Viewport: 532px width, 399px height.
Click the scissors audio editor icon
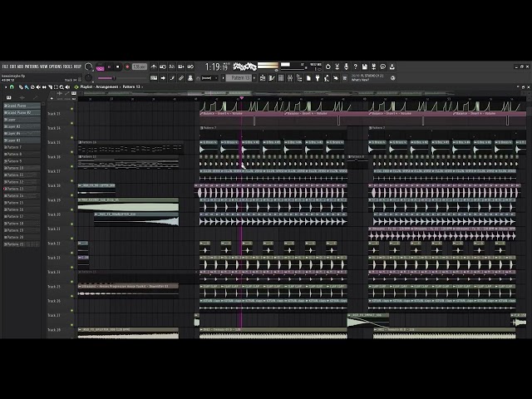pos(337,66)
